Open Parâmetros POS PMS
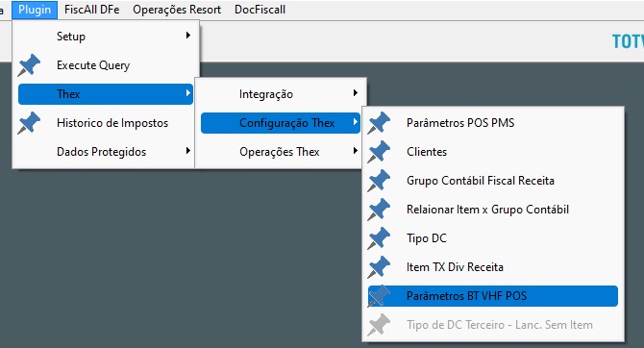Viewport: 644px width, 348px height. click(493, 123)
